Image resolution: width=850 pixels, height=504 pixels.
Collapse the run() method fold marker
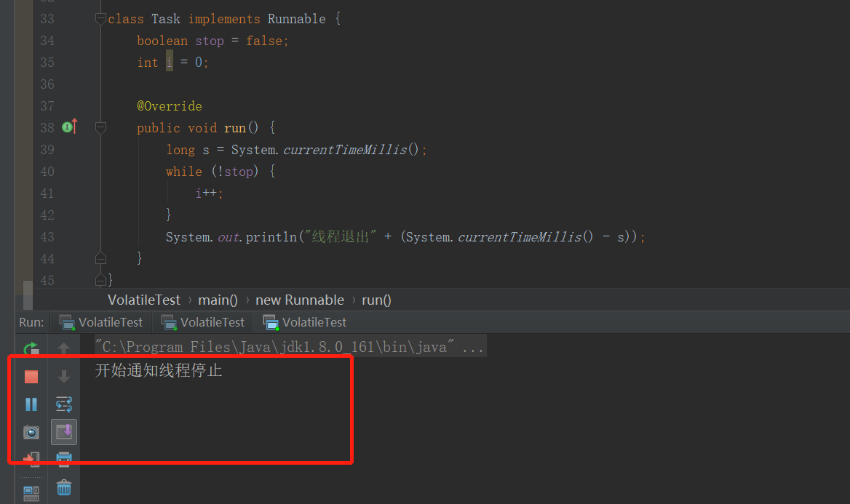(101, 128)
